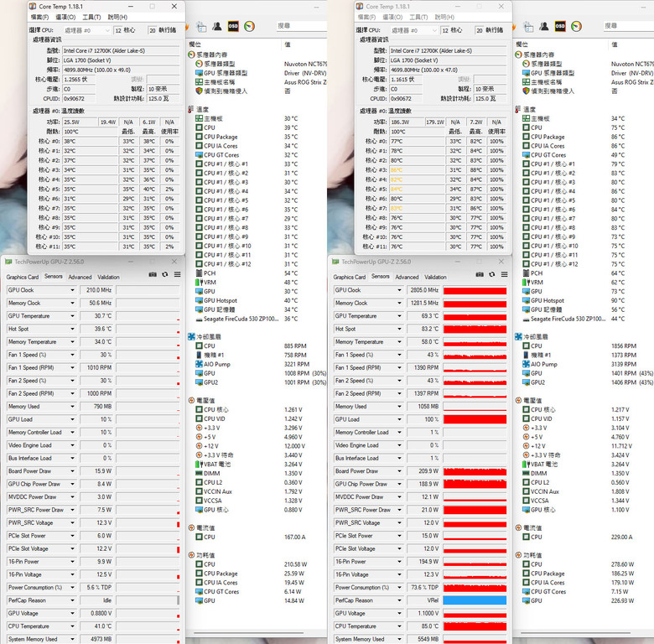
Task: Click the red 16-Pin Power graph beside 194.9 W
Action: (x=475, y=562)
